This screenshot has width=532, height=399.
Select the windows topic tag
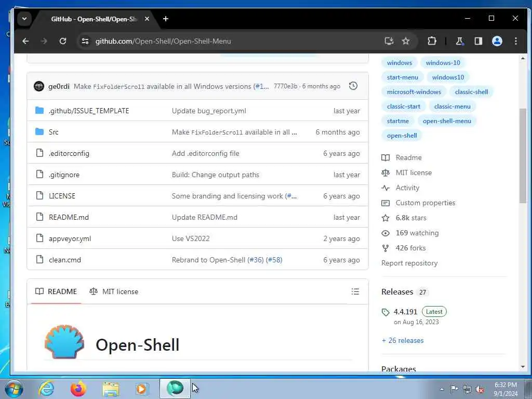coord(400,63)
